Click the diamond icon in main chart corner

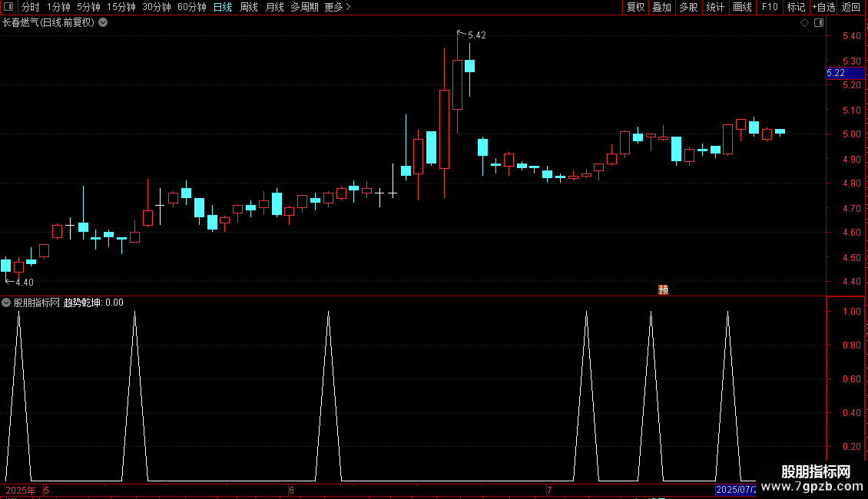coord(804,23)
